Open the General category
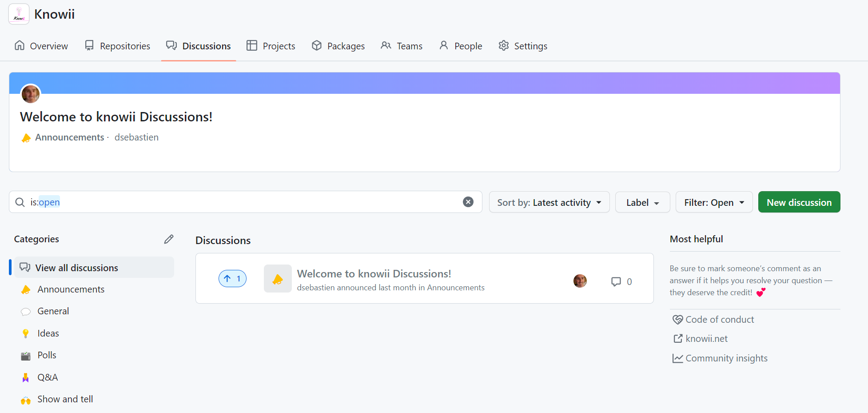 pos(53,311)
